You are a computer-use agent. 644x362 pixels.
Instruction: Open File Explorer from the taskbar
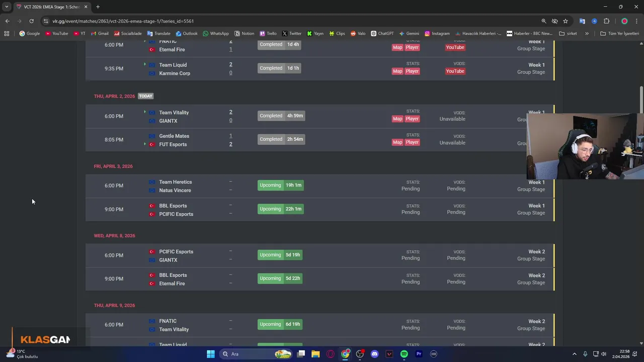(x=315, y=354)
